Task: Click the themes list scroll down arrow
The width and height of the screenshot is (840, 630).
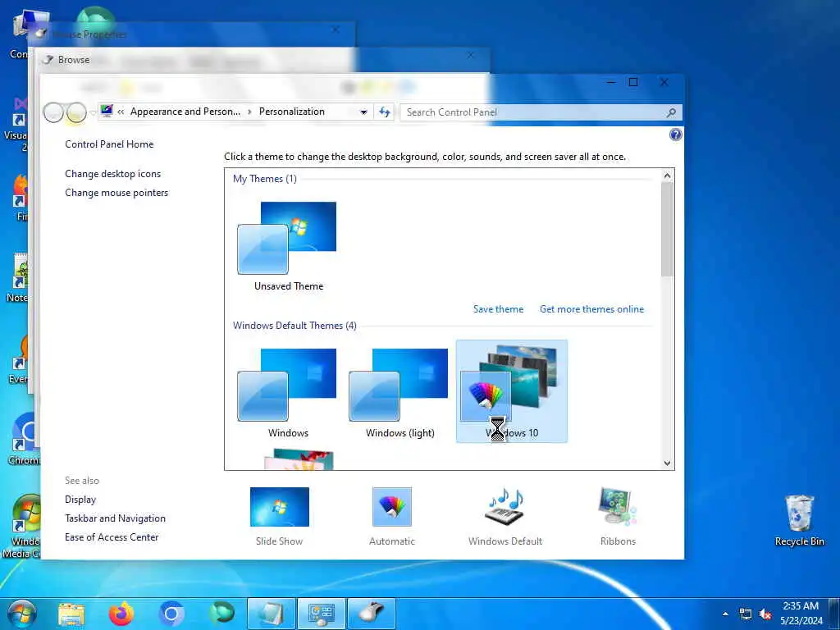Action: tap(667, 463)
